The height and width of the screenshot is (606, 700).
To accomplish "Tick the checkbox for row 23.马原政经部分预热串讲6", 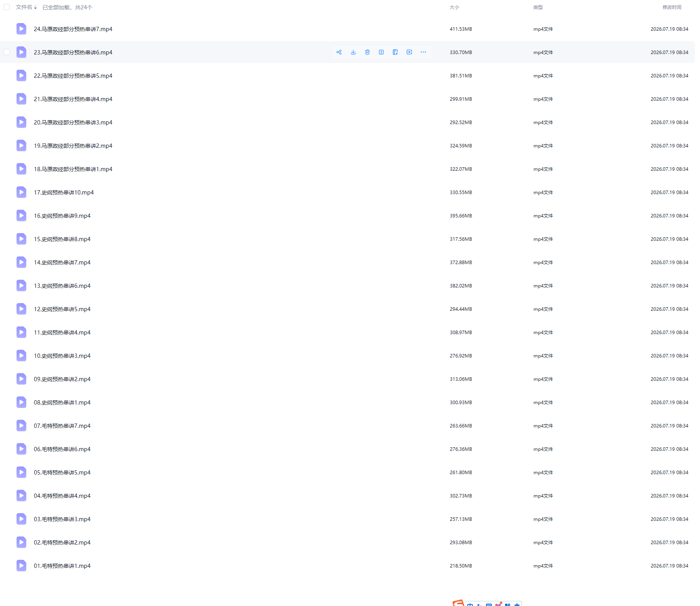I will (7, 52).
